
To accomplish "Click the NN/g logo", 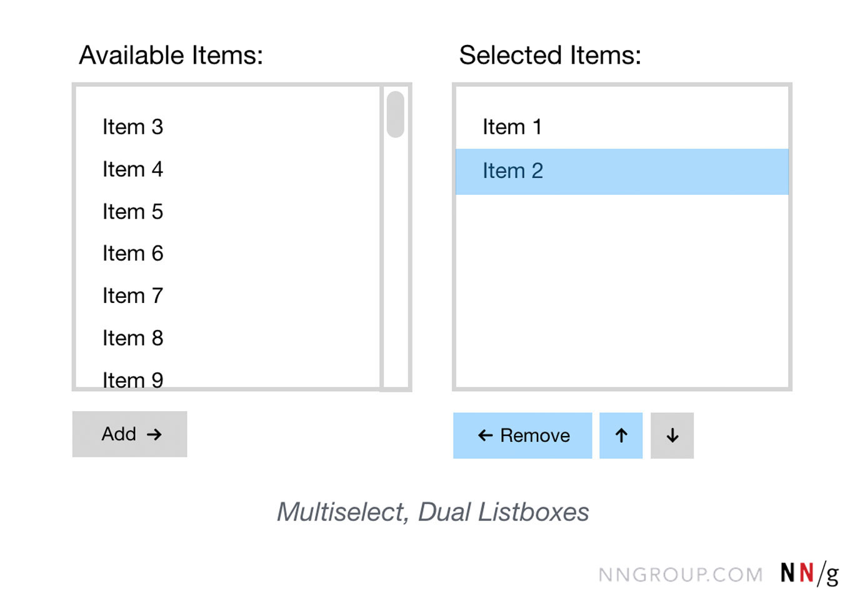I will point(809,573).
